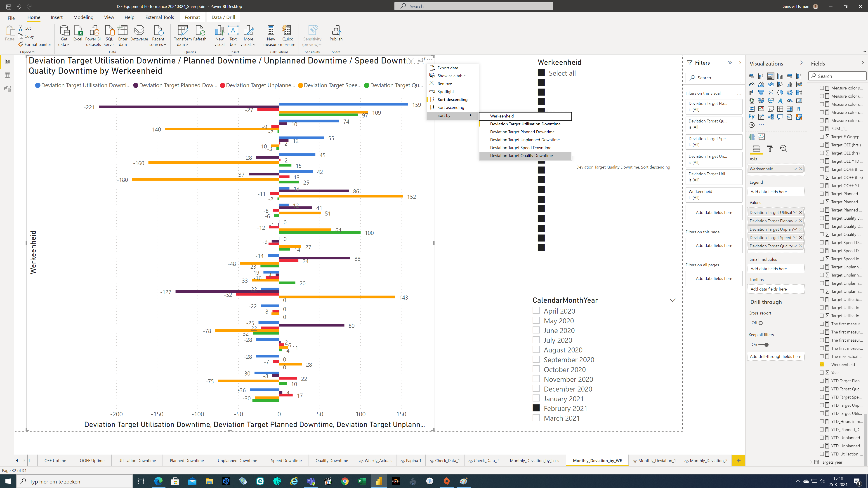Viewport: 868px width, 488px height.
Task: Uncheck the February 2021 checkbox
Action: click(536, 408)
